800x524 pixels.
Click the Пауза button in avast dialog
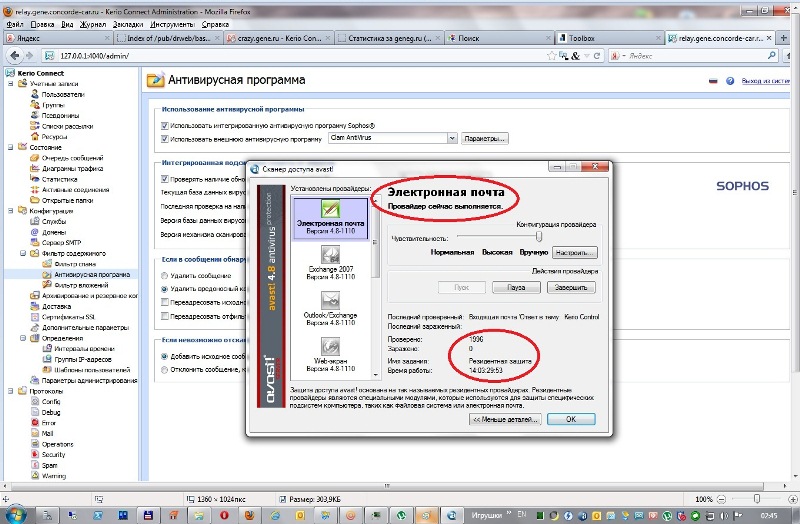(516, 287)
